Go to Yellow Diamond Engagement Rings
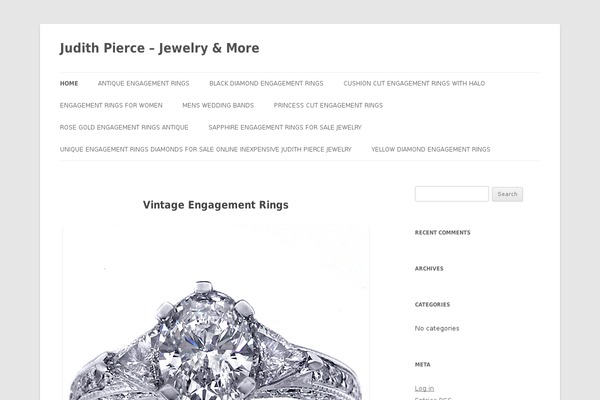This screenshot has width=600, height=400. (431, 149)
